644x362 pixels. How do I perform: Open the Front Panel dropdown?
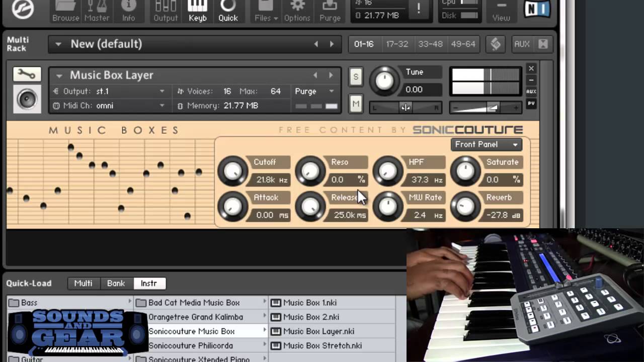[486, 144]
